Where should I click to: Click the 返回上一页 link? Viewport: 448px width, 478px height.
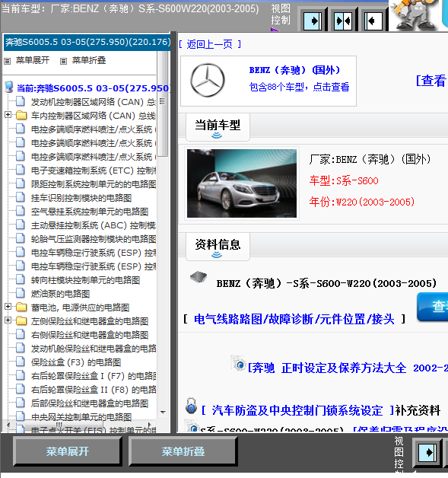pos(210,44)
